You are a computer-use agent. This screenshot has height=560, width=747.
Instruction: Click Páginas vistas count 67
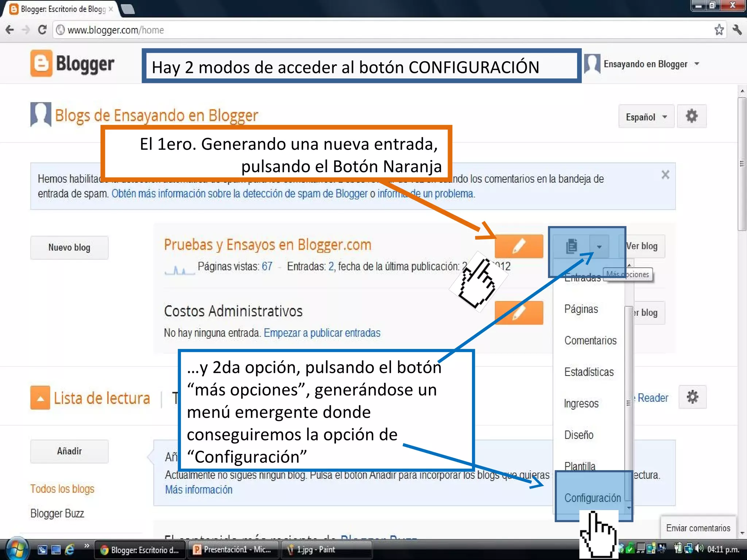point(267,267)
